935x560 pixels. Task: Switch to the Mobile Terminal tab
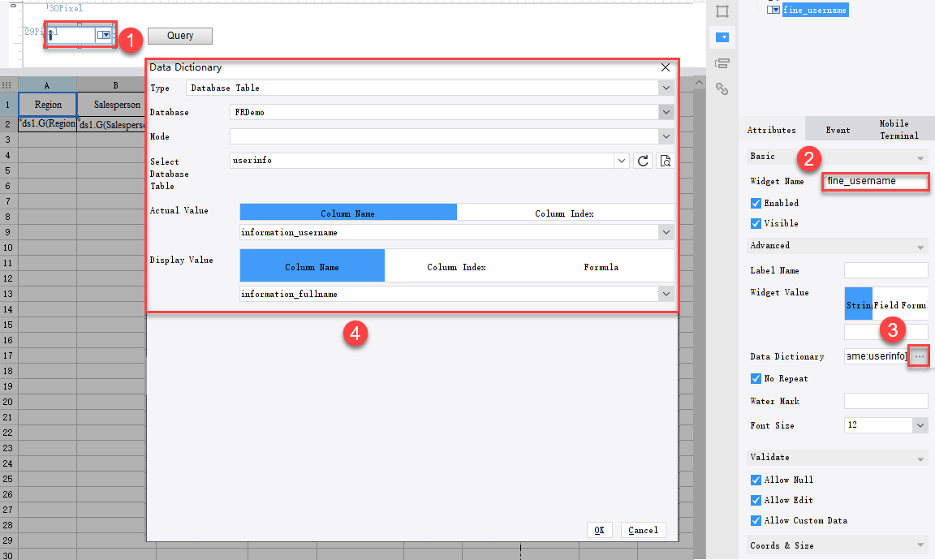coord(898,129)
